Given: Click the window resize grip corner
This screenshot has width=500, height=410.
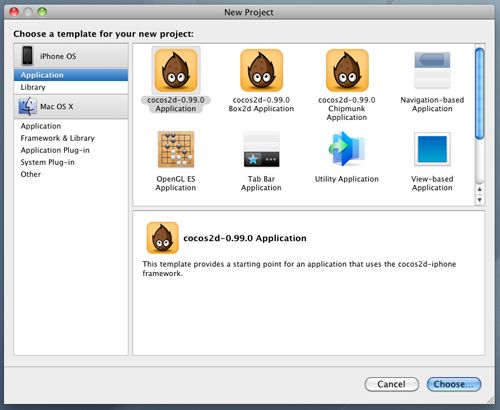Looking at the screenshot, I should (x=491, y=399).
